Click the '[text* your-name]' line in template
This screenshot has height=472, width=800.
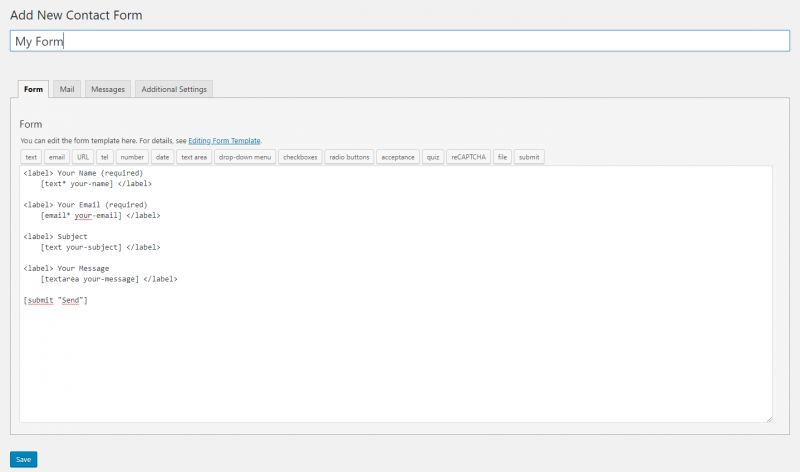pos(96,184)
